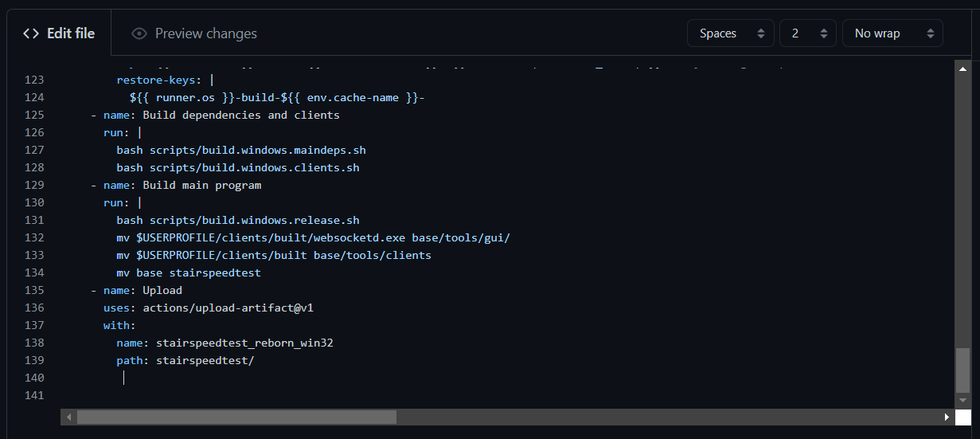Click the vertical scrollbar down arrow

[x=962, y=400]
